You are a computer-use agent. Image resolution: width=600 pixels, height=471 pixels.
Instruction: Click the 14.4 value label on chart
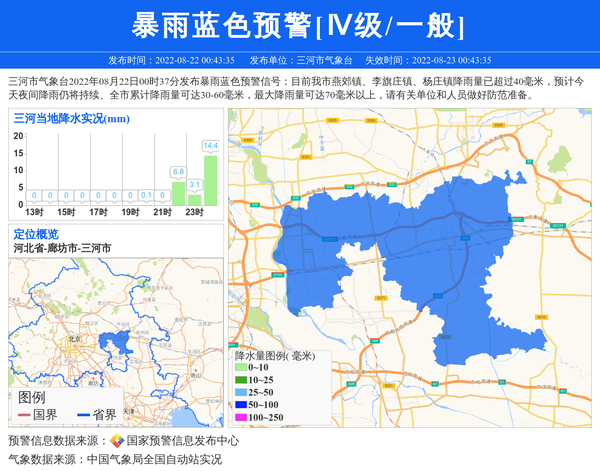(210, 145)
